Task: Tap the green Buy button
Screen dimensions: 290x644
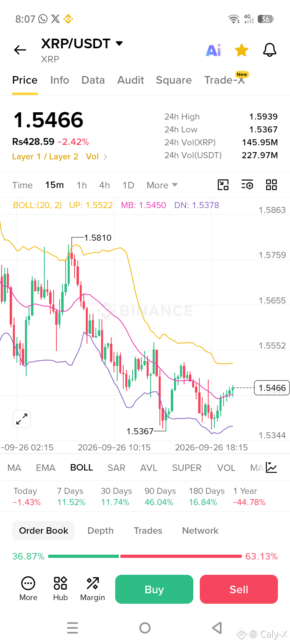Action: pyautogui.click(x=154, y=589)
